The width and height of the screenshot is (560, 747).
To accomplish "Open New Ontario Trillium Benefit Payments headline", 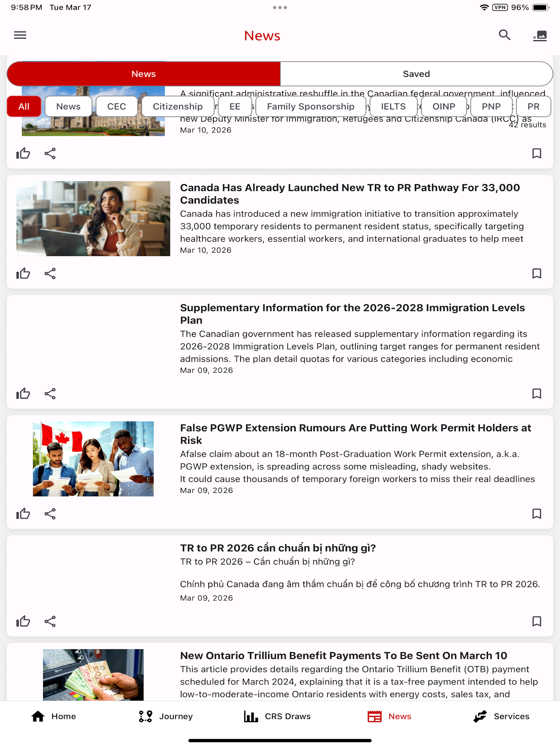I will point(343,656).
